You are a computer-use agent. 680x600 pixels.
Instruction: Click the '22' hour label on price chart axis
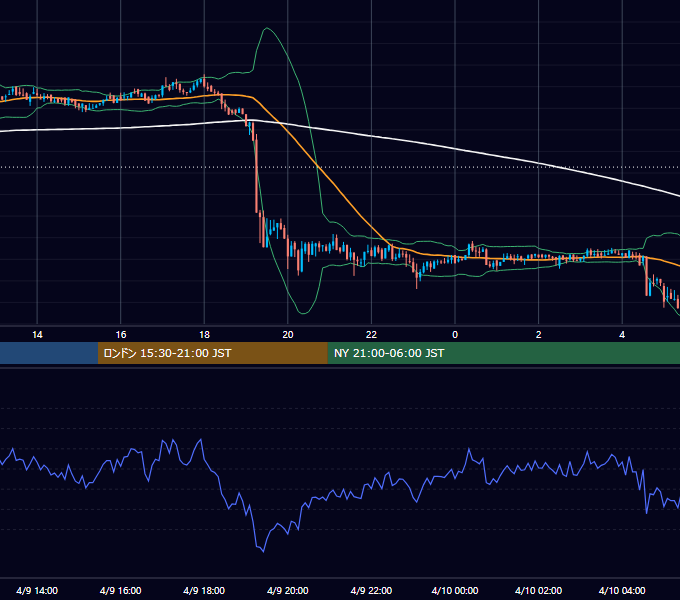click(x=371, y=334)
